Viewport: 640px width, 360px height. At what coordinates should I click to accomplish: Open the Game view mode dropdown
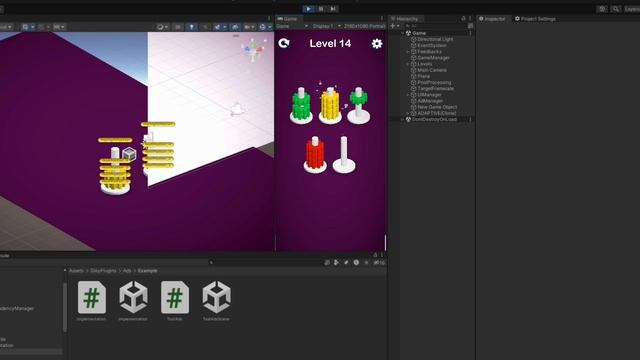[x=292, y=26]
